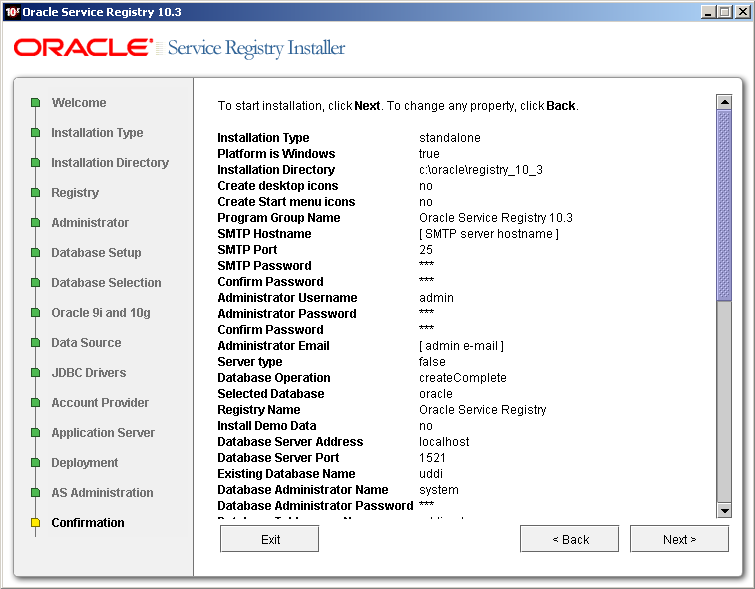Viewport: 755px width, 589px height.
Task: Click the vertical scrollbar thumb
Action: pyautogui.click(x=724, y=205)
